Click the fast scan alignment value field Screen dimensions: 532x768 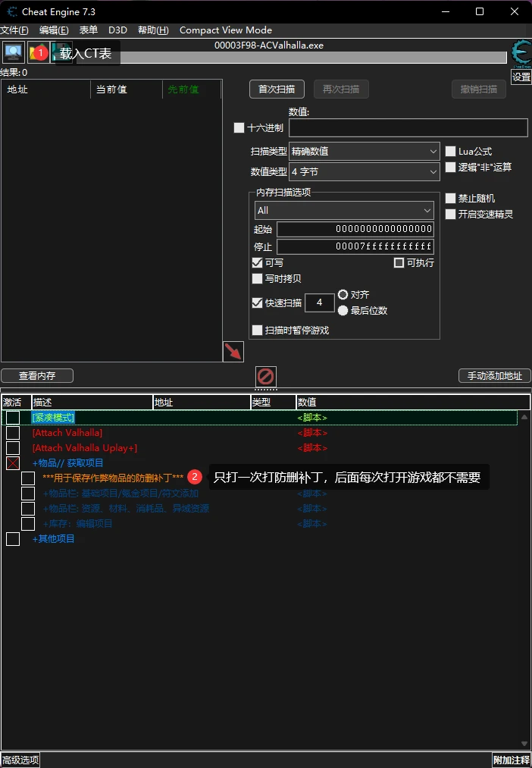pos(320,302)
